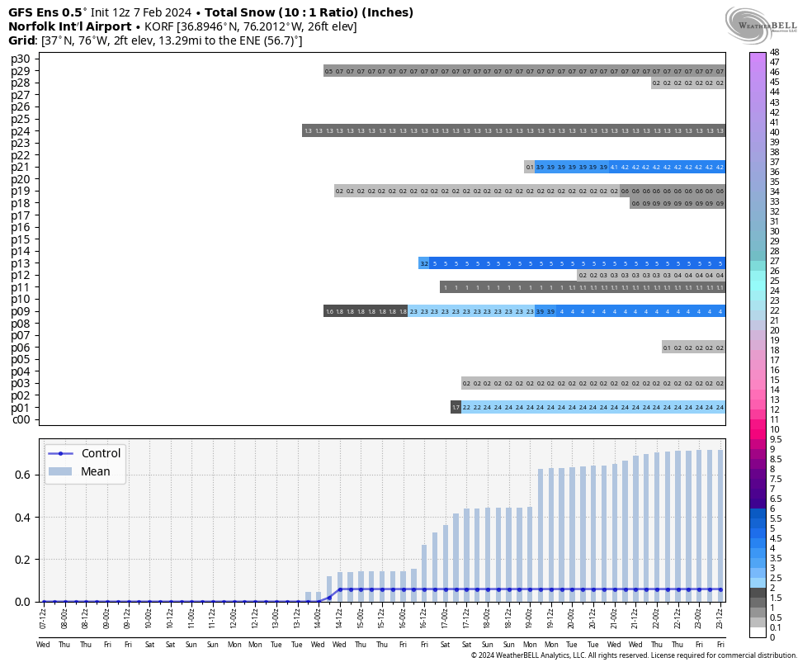Screen dimensions: 812x667
Task: Click the 14-12z time axis label
Action: pos(338,617)
